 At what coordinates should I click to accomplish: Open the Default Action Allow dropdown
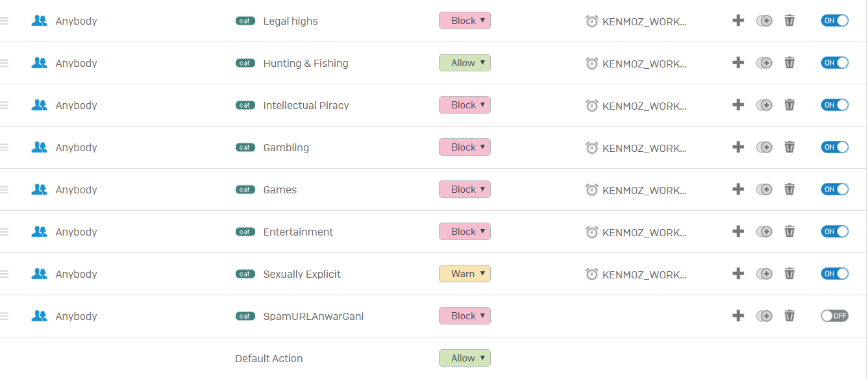click(x=465, y=358)
